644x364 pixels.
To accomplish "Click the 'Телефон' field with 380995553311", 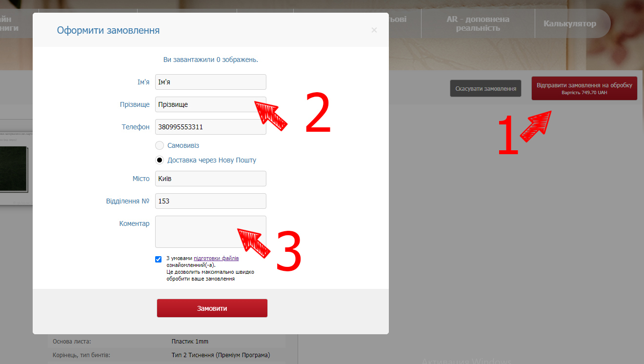I will pyautogui.click(x=210, y=127).
